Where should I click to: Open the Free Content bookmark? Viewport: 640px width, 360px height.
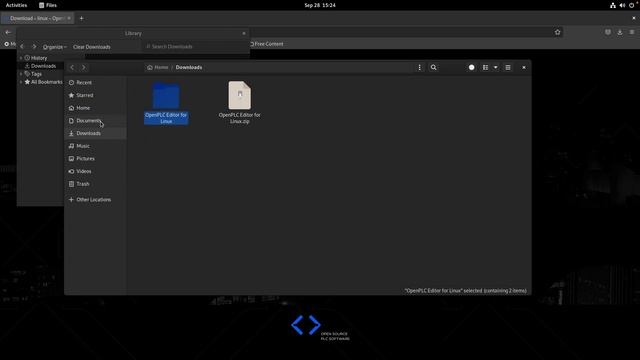(267, 44)
